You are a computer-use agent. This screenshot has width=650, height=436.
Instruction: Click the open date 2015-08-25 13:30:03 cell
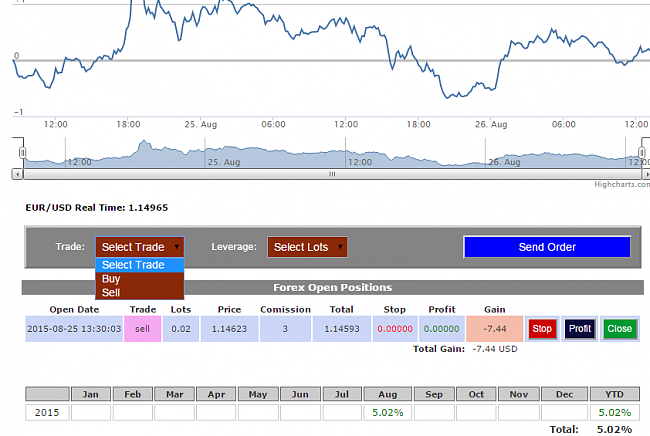pos(74,329)
